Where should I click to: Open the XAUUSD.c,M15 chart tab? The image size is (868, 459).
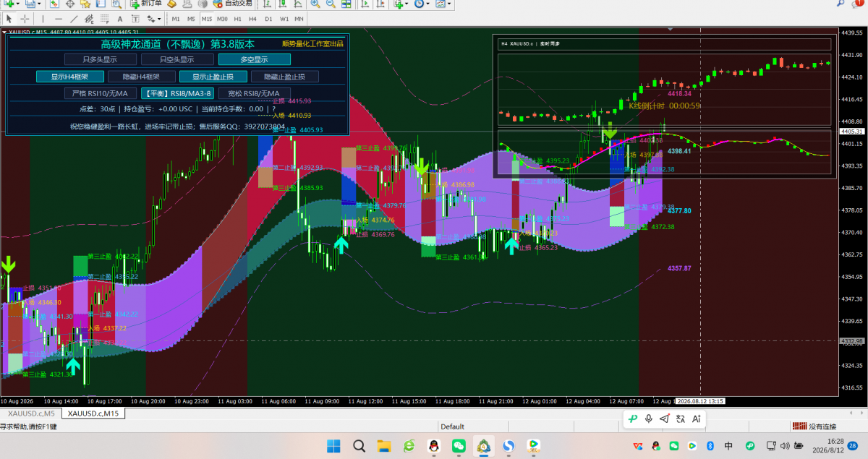(93, 413)
